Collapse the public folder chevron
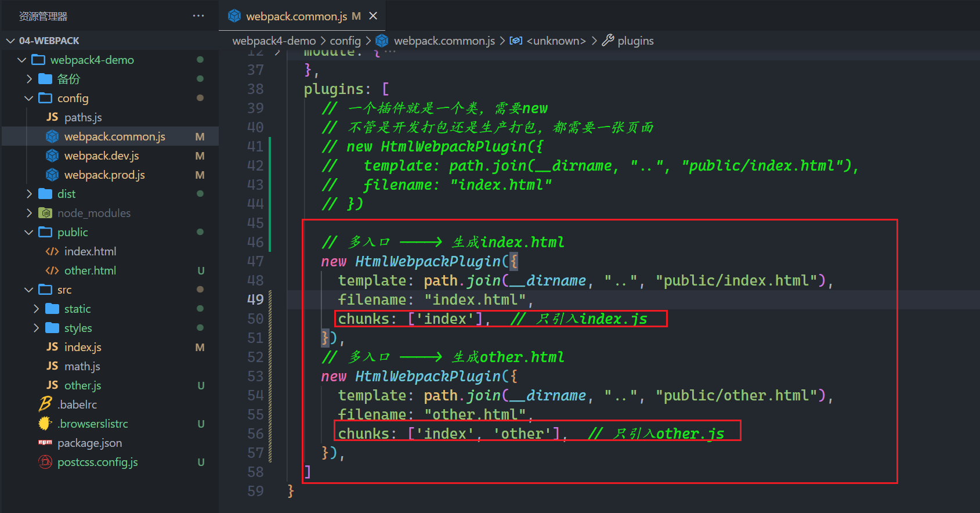The height and width of the screenshot is (513, 980). click(29, 232)
